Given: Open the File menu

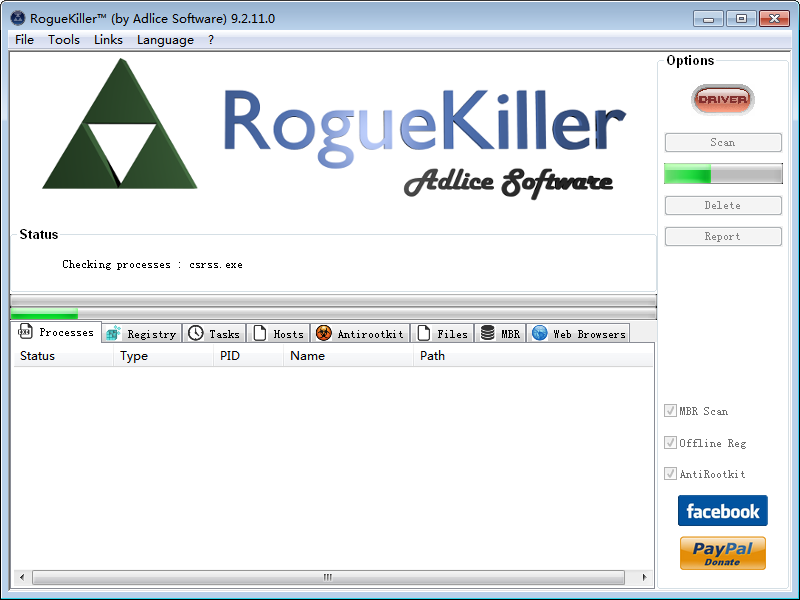Looking at the screenshot, I should point(24,40).
